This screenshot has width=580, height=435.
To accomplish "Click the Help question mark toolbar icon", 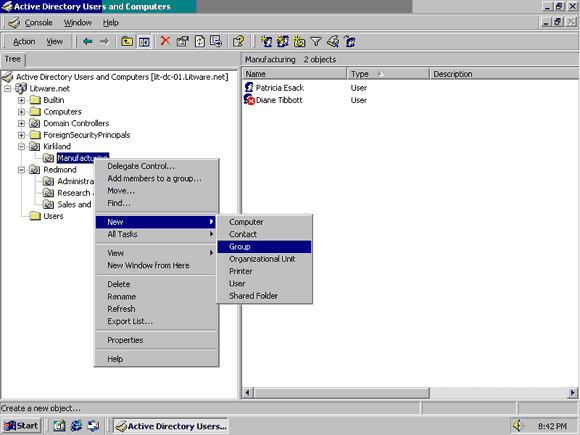I will point(238,41).
